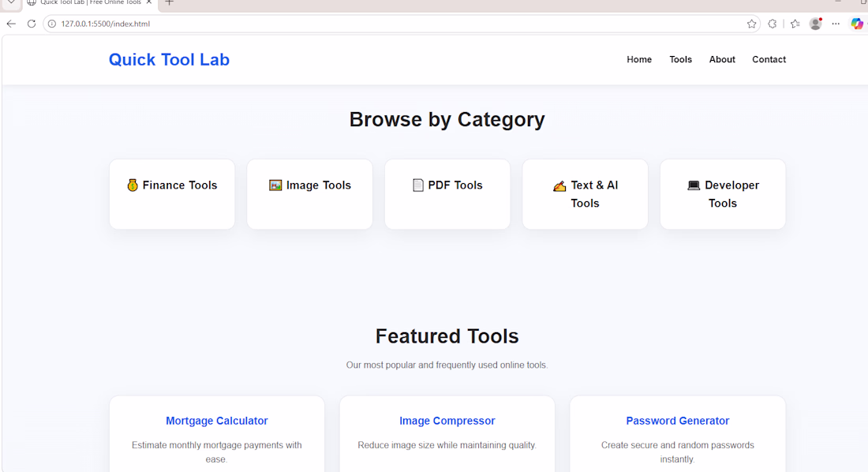The width and height of the screenshot is (868, 472).
Task: Click text 'Our most popular and frequently used online tools.'
Action: pyautogui.click(x=447, y=365)
